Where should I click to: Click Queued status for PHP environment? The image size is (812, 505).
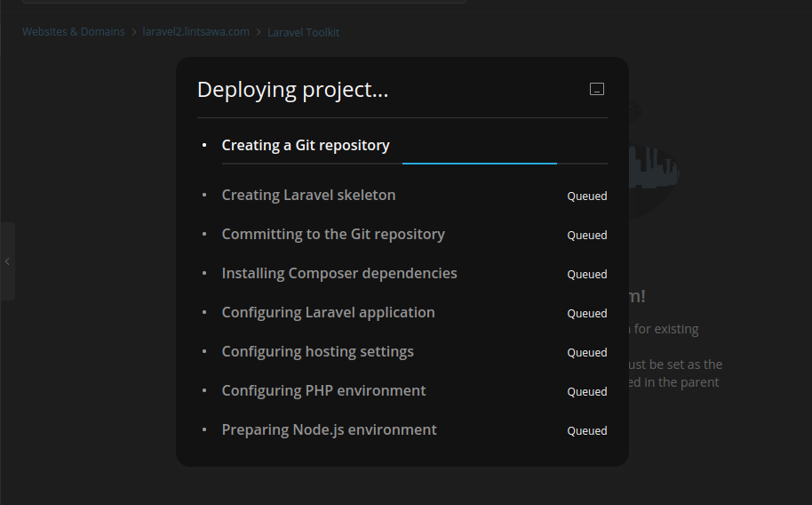(586, 391)
